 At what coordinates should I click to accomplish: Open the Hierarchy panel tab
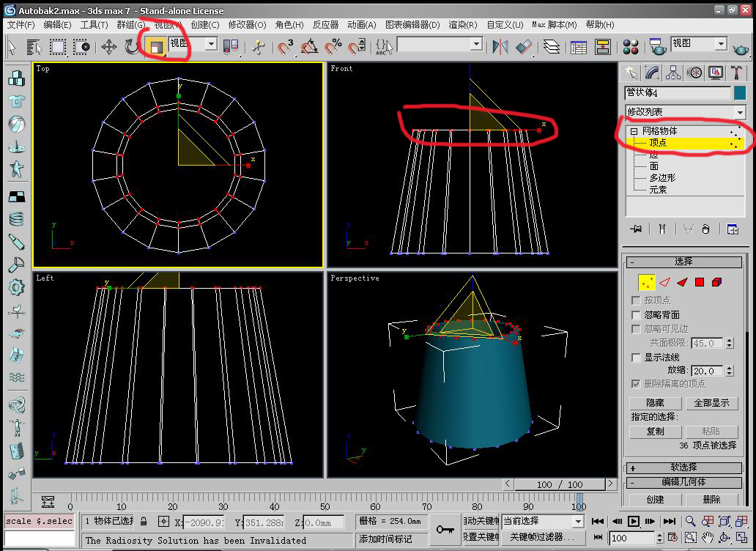[673, 73]
